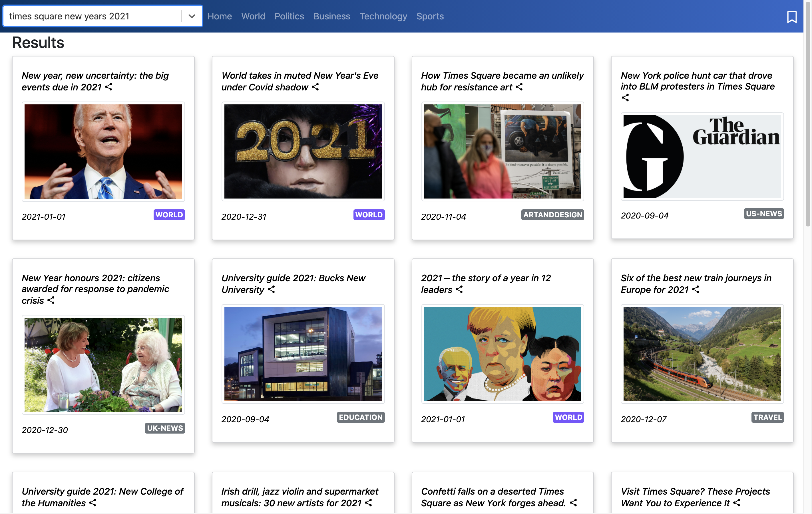Click the page vertical scrollbar

(808, 114)
